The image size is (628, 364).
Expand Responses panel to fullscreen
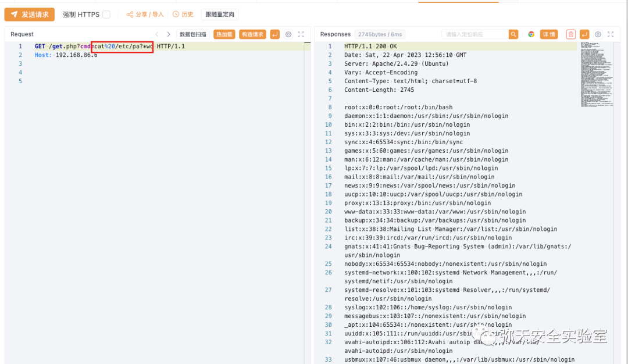[611, 34]
